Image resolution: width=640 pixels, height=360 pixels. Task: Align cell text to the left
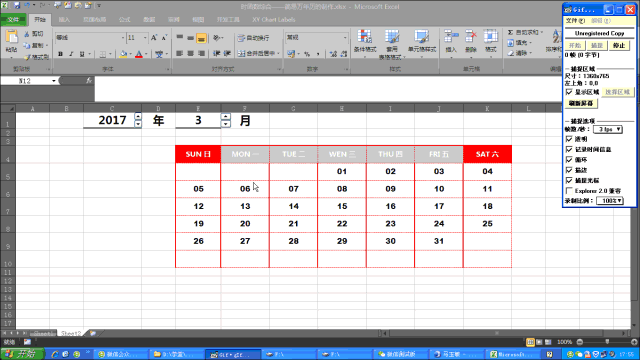[x=180, y=53]
